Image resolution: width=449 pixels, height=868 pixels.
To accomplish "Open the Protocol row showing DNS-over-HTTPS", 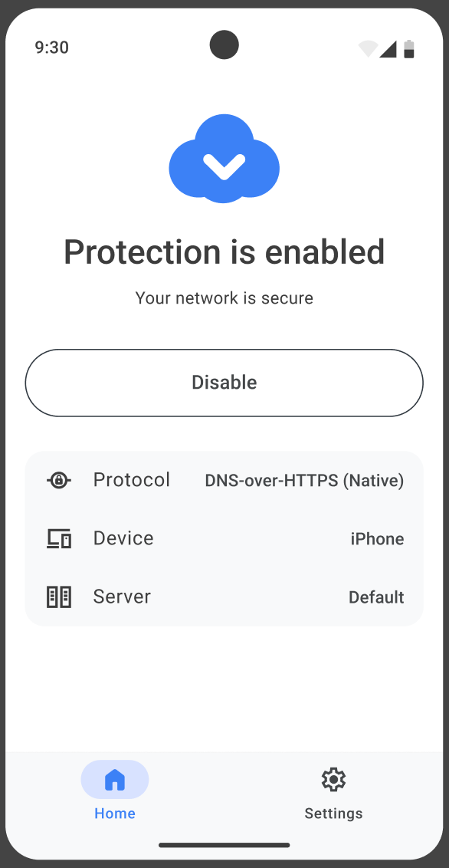I will tap(224, 480).
